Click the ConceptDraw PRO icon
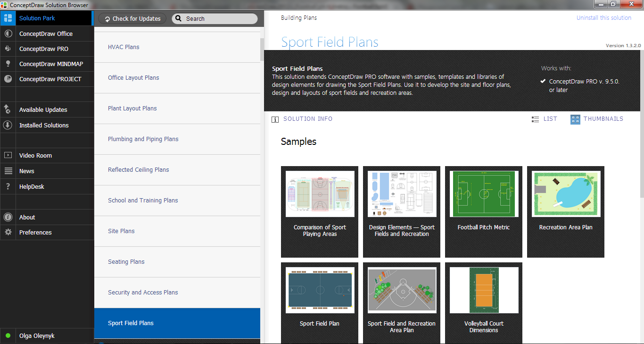Image resolution: width=644 pixels, height=344 pixels. 8,49
